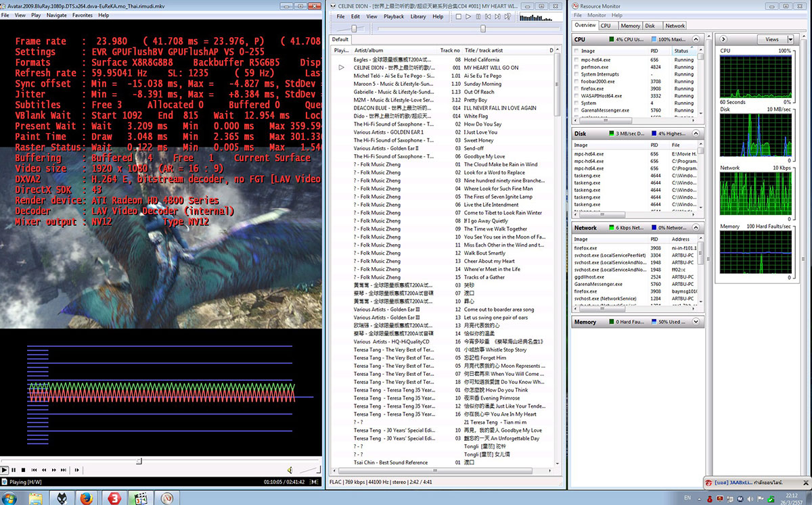Switch to the Memory tab in Resource Monitor
Image resolution: width=812 pixels, height=505 pixels.
click(x=630, y=26)
